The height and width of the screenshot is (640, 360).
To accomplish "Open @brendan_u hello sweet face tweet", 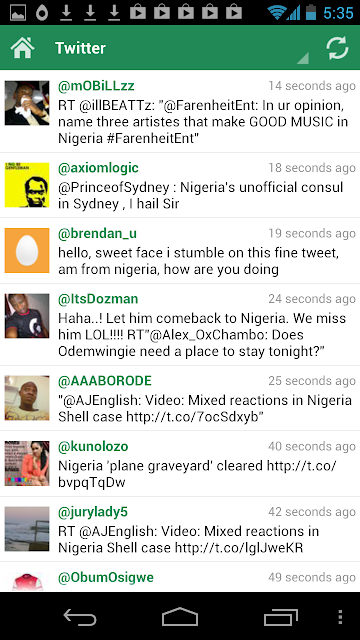I will pyautogui.click(x=199, y=261).
